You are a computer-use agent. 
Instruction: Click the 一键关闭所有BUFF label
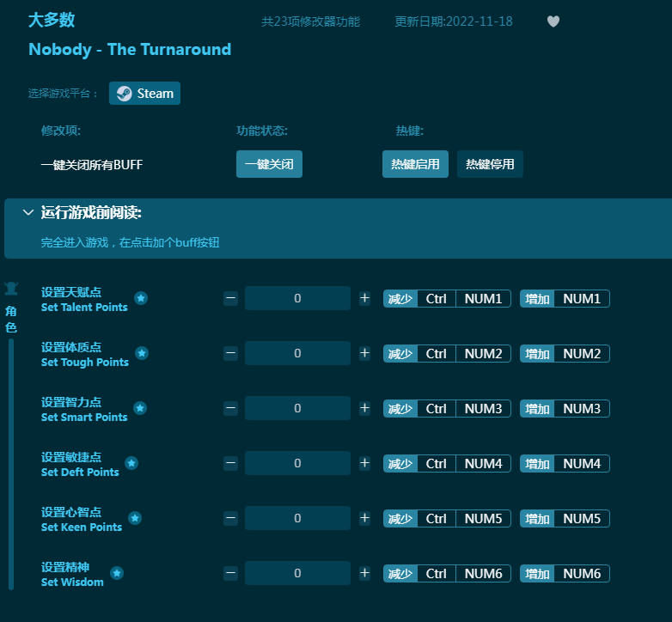pyautogui.click(x=92, y=164)
